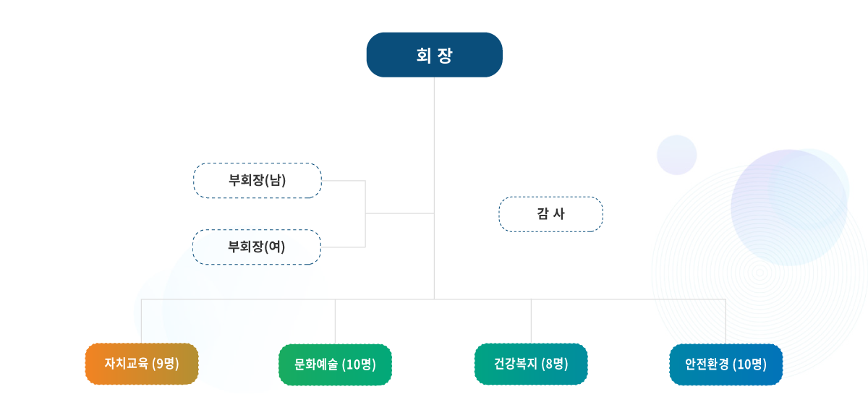Viewport: 868px width, 418px height.
Task: Open the blue 안전환경 (10명) box
Action: click(x=726, y=364)
